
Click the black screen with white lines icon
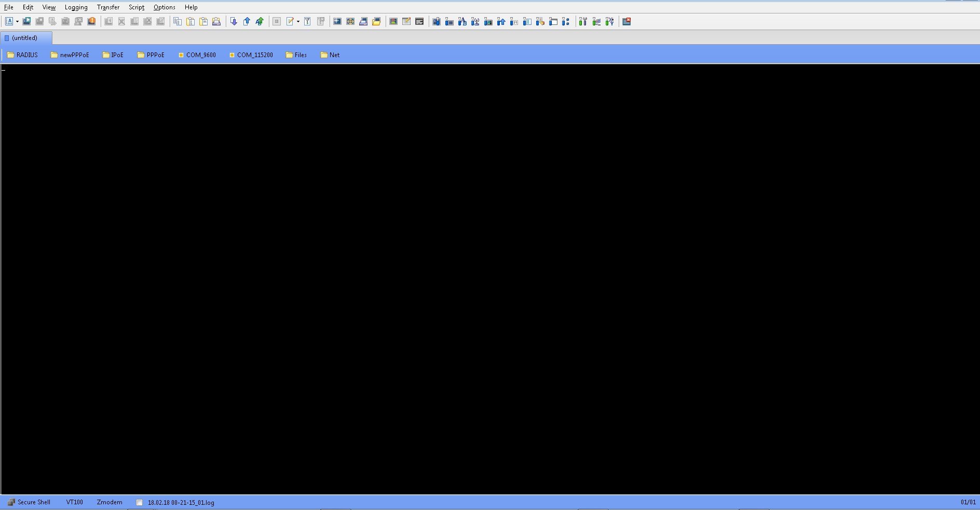(x=419, y=21)
